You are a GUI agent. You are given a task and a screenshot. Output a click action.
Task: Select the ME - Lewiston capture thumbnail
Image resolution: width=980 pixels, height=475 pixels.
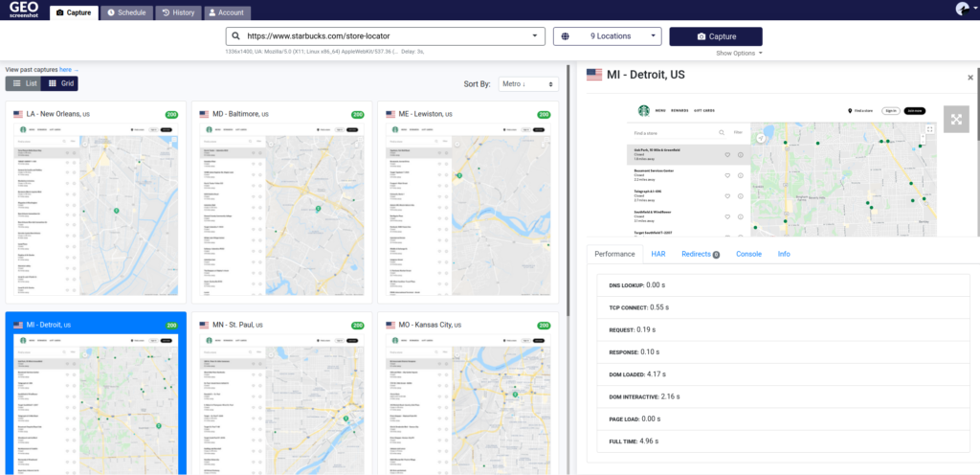[x=468, y=209]
